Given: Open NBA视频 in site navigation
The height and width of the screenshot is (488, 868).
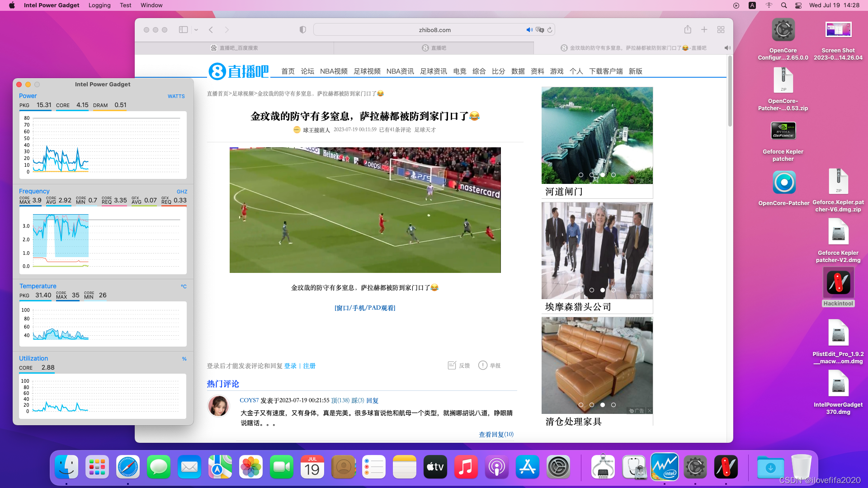Looking at the screenshot, I should pyautogui.click(x=334, y=71).
